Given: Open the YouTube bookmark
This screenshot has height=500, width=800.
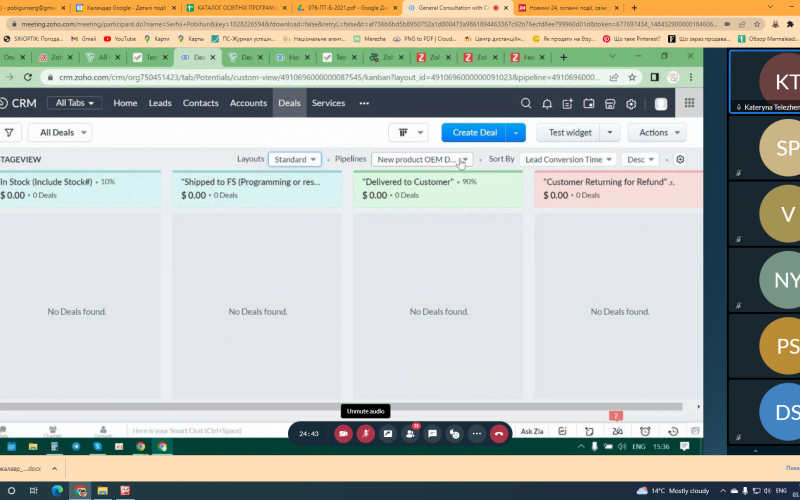Looking at the screenshot, I should 120,38.
